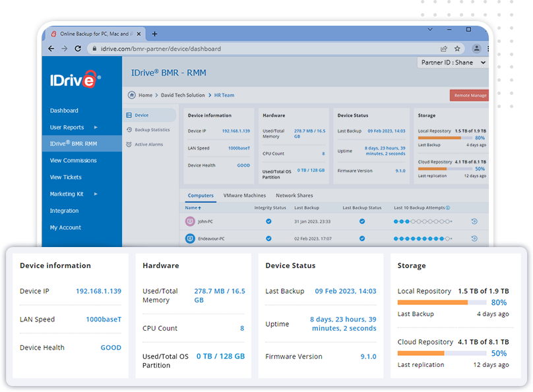This screenshot has width=533, height=392.
Task: Expand the Marketing Kit submenu
Action: 96,194
